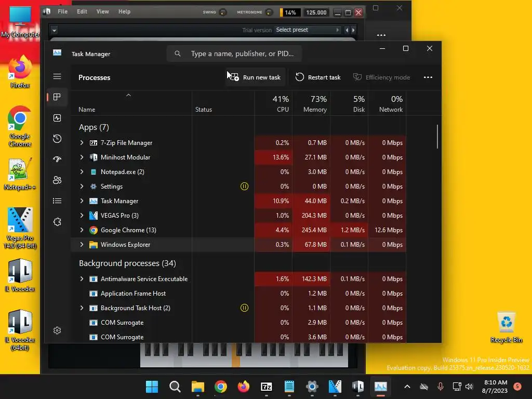Viewport: 532px width, 399px height.
Task: Click the Swing knob in Minihost Modular
Action: (x=223, y=12)
